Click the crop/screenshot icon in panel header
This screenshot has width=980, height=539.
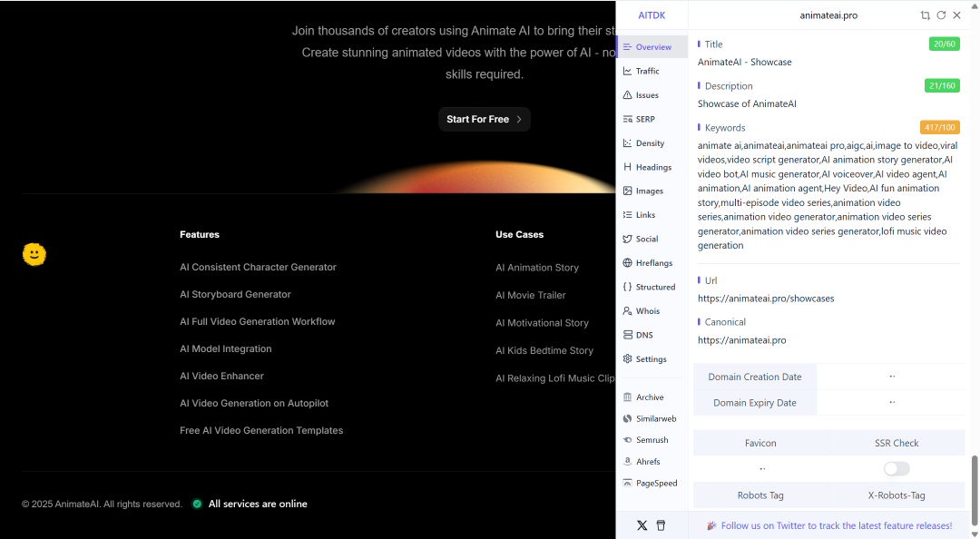[925, 15]
